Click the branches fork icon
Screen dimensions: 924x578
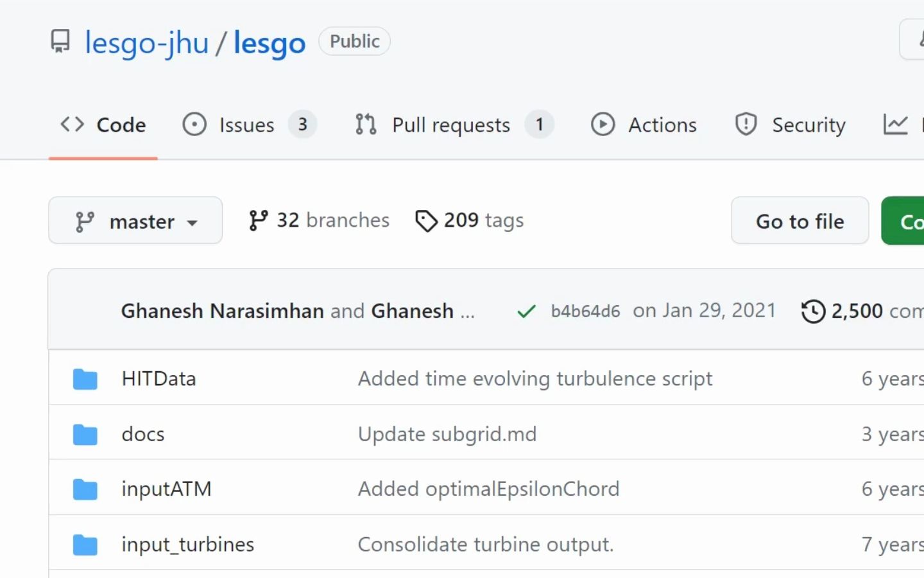258,220
